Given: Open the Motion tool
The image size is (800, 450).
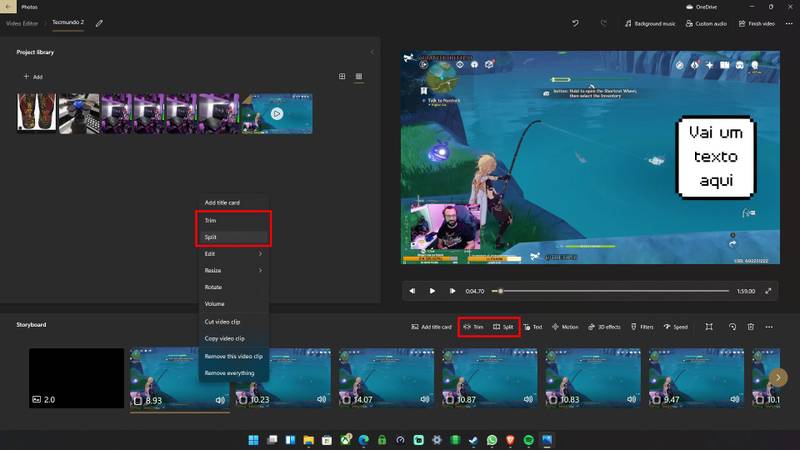Looking at the screenshot, I should [x=565, y=327].
